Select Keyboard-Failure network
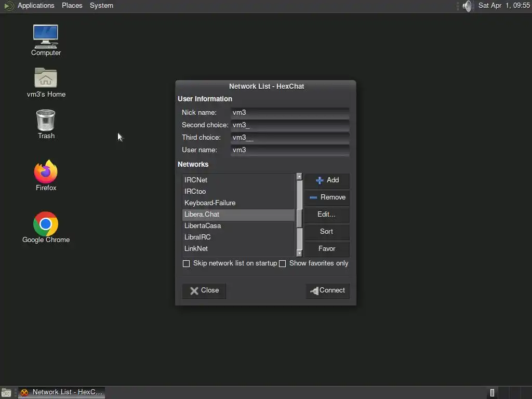532x399 pixels. [238, 203]
